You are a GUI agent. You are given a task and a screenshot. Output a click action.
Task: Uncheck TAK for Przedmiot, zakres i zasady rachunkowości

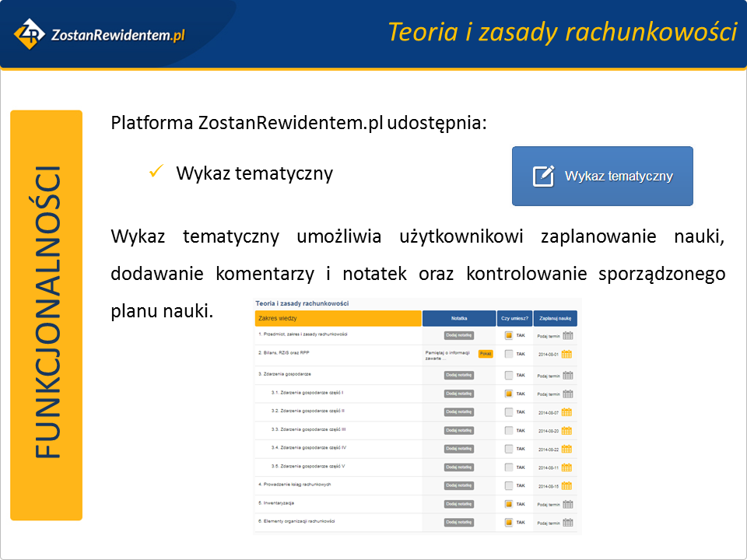(x=509, y=335)
